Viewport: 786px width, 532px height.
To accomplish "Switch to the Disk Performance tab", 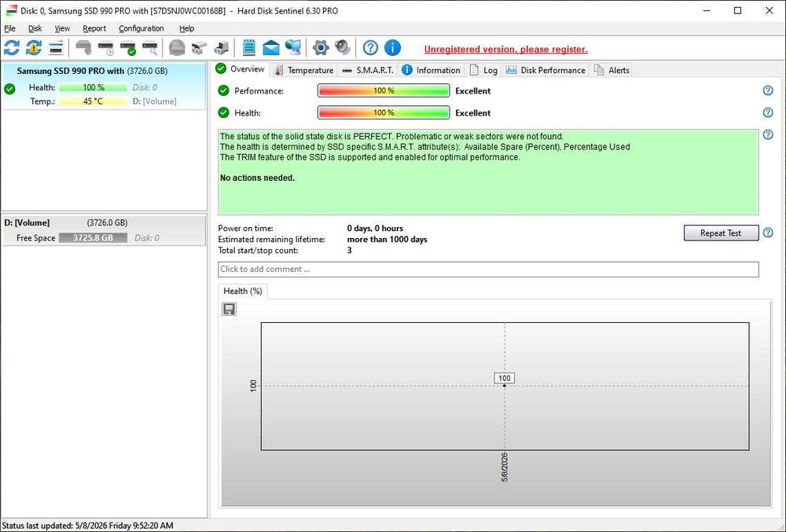I will [545, 70].
